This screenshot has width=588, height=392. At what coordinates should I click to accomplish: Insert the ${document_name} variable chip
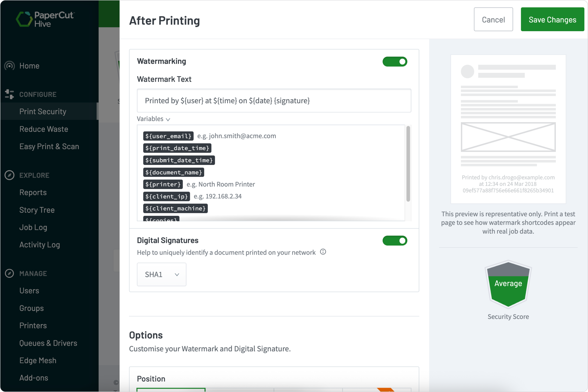click(x=173, y=172)
